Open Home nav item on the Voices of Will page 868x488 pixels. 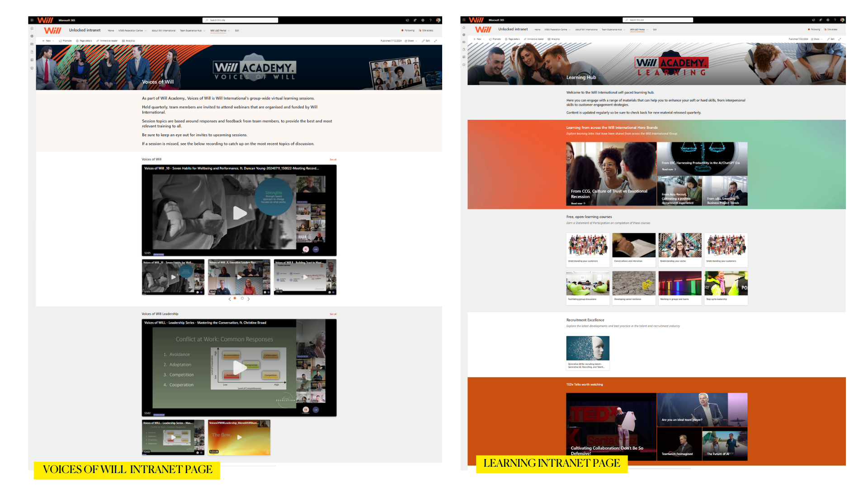click(x=111, y=31)
